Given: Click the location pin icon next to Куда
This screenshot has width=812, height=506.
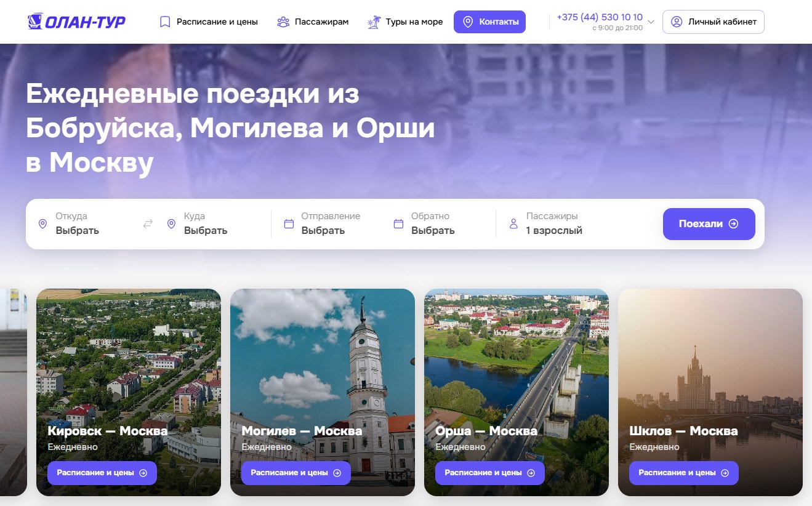Looking at the screenshot, I should coord(171,224).
